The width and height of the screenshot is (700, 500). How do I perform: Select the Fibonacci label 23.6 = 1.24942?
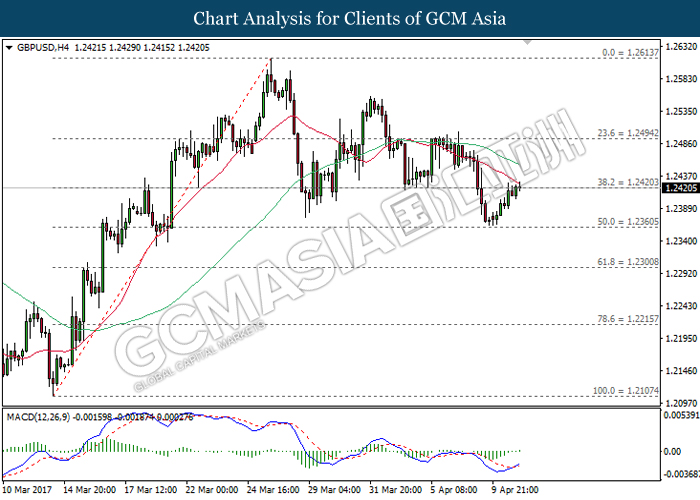coord(628,133)
